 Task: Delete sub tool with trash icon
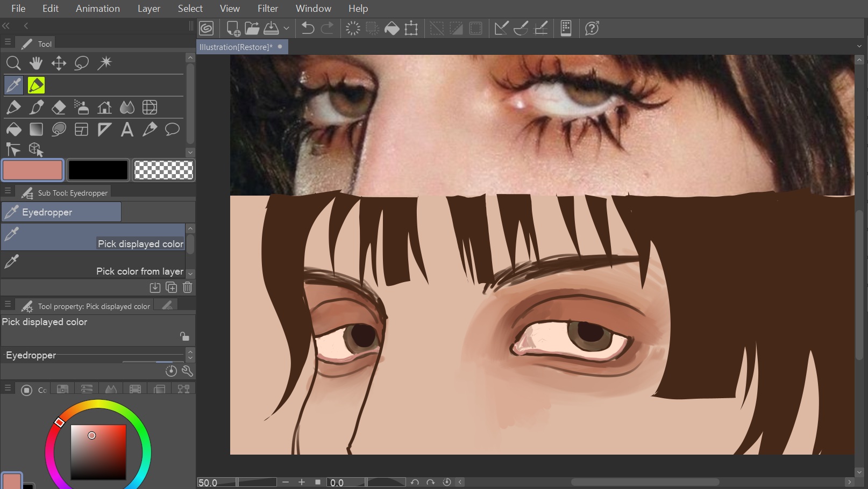tap(187, 287)
